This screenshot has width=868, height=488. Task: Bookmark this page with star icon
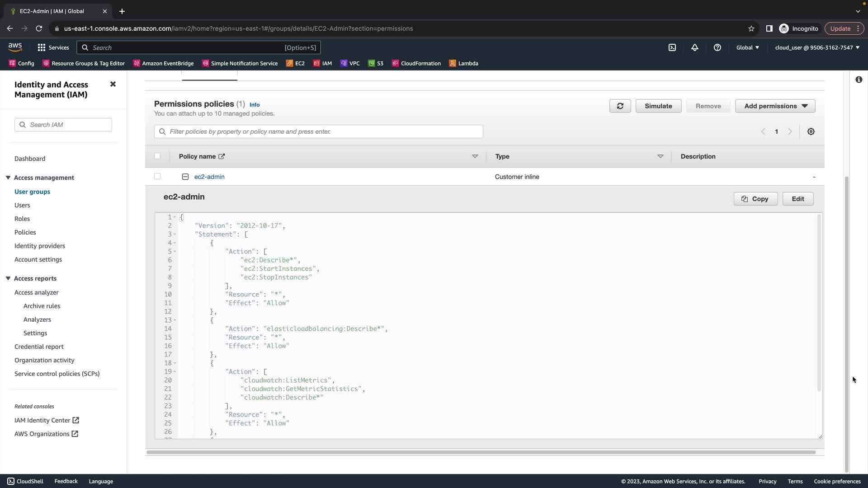[751, 28]
